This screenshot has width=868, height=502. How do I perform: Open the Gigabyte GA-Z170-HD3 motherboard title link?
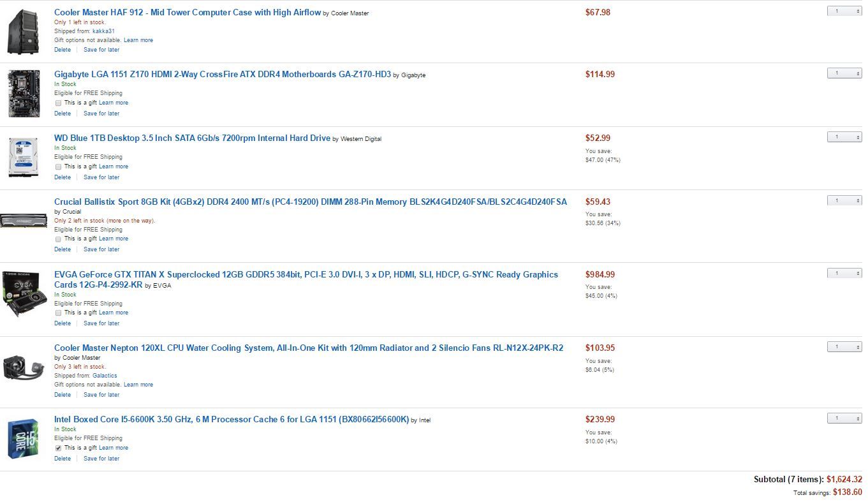point(223,75)
